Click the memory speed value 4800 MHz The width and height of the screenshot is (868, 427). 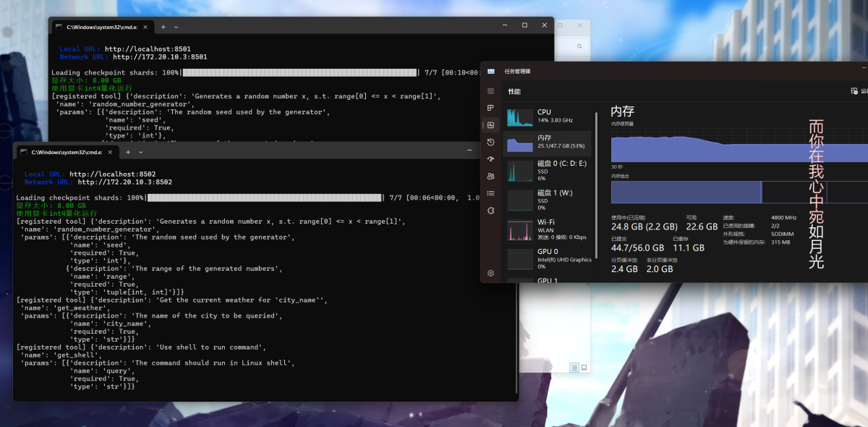[x=784, y=217]
